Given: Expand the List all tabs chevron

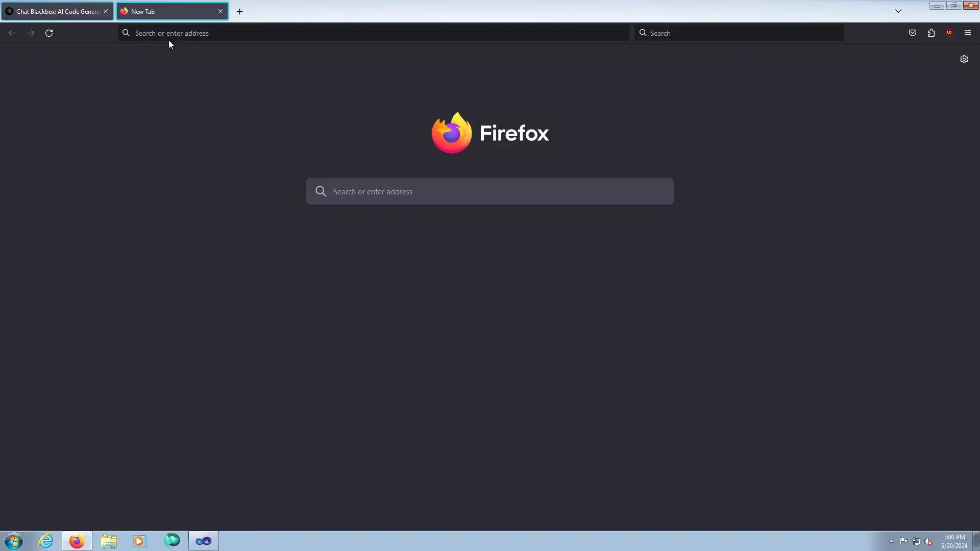Looking at the screenshot, I should pos(898,11).
